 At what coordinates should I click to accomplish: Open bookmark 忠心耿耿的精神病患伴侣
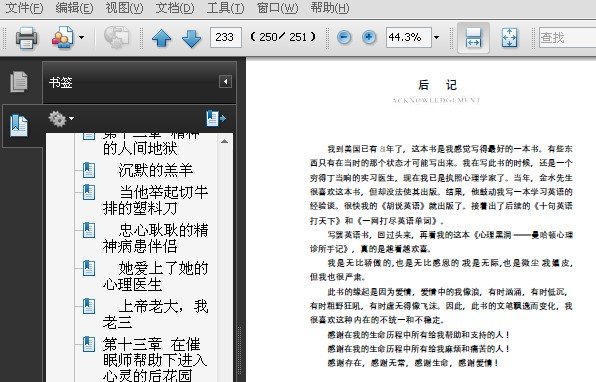(x=155, y=238)
